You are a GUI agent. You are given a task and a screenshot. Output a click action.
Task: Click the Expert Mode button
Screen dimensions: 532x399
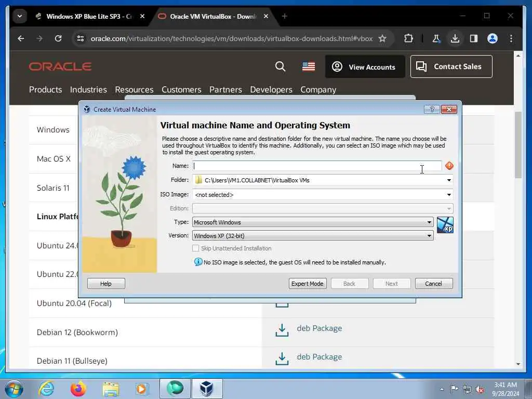tap(308, 284)
